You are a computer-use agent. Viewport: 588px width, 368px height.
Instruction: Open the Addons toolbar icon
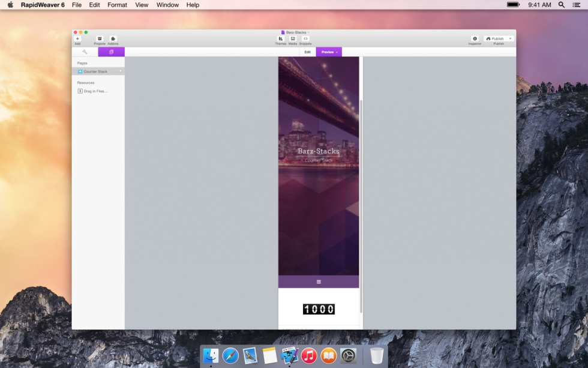coord(113,38)
